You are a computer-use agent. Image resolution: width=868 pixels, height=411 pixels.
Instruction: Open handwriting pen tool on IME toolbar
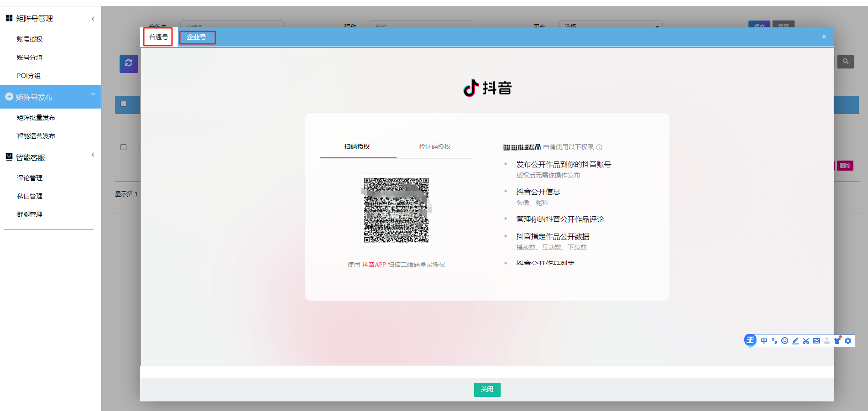coord(795,341)
